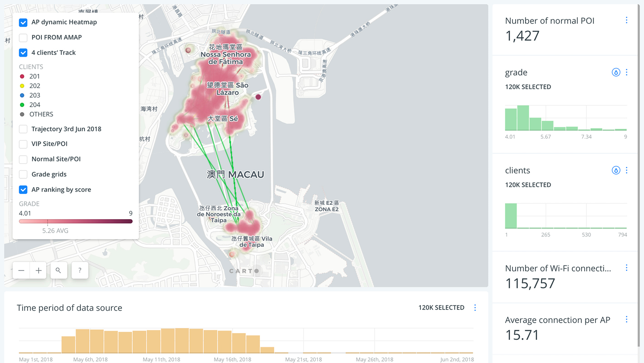The height and width of the screenshot is (363, 644).
Task: Disable the AP ranking by score layer
Action: pos(23,190)
